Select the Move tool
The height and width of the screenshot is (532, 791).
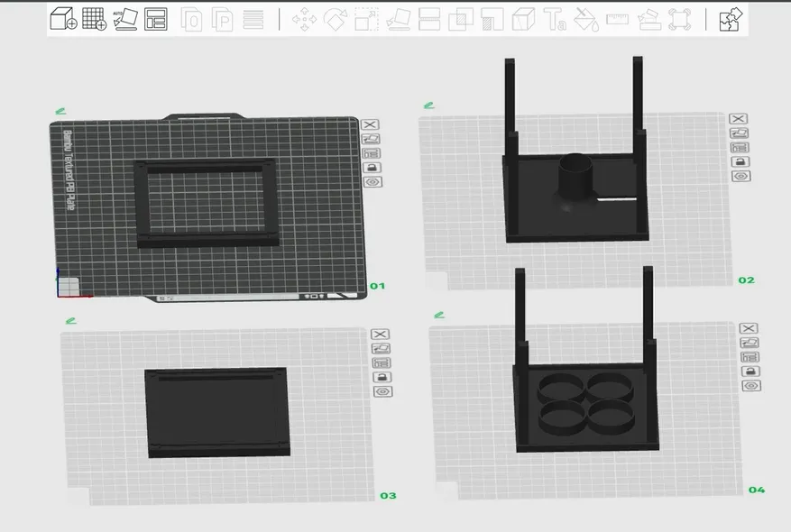pos(304,20)
